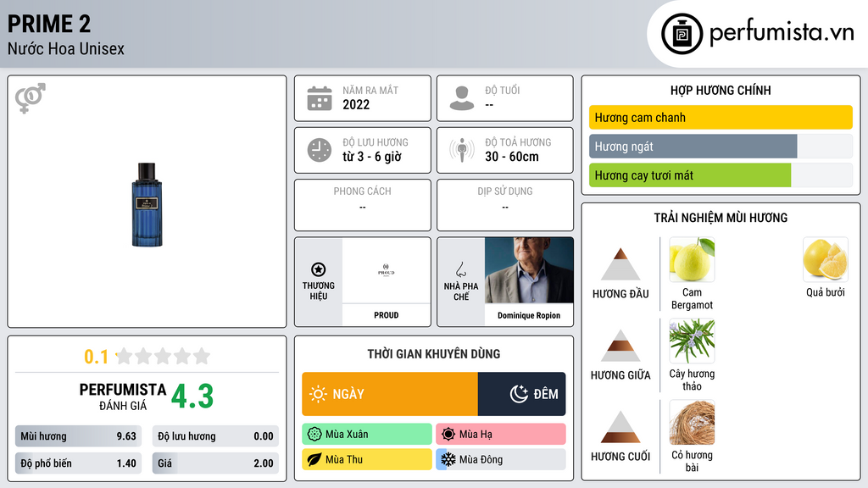Screen dimensions: 868x488
Task: Click the Hương đầu pyramid icon
Action: pyautogui.click(x=620, y=264)
